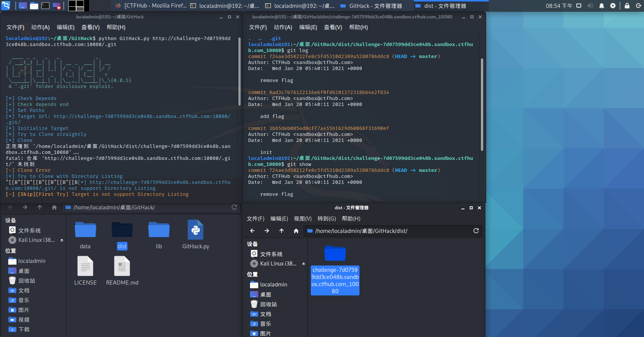Click the log out icon in panel

pyautogui.click(x=638, y=6)
